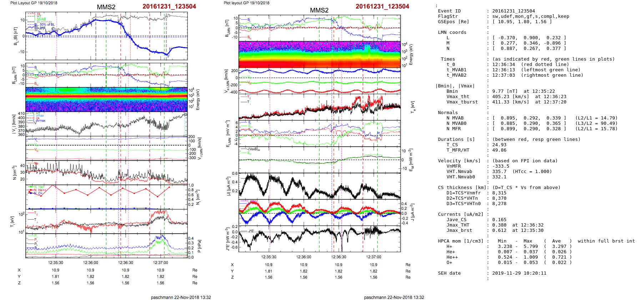Click the 12:36:00 tick label under left plots
The image size is (644, 300).
tap(91, 263)
